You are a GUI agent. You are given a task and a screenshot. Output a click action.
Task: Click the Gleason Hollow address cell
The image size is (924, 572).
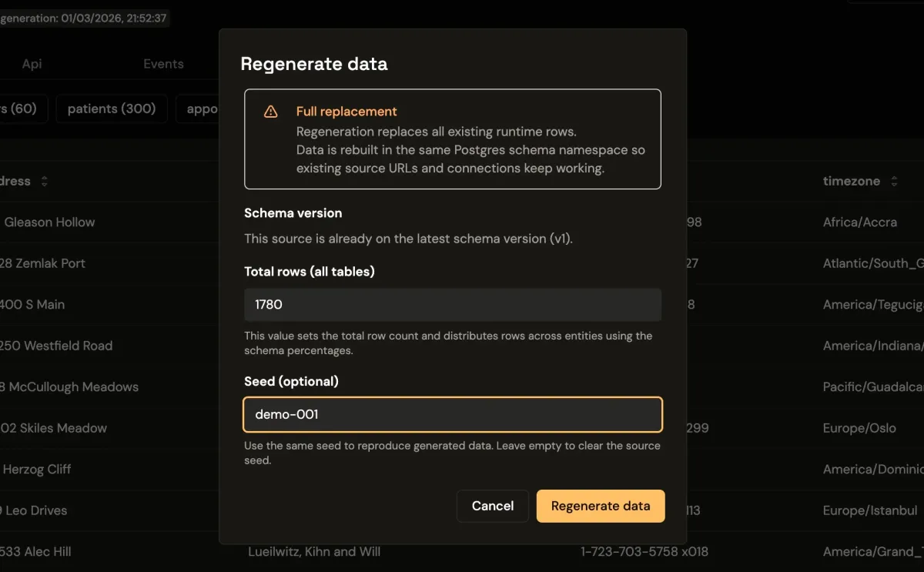(x=49, y=222)
